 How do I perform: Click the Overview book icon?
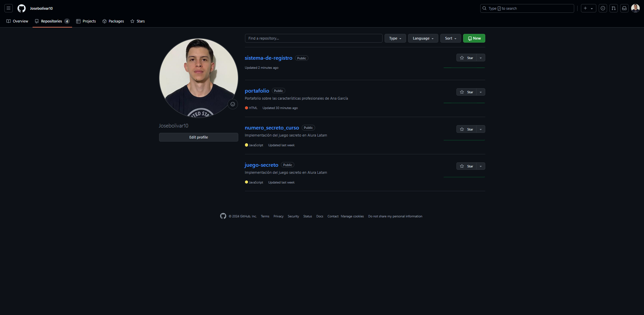(x=9, y=21)
